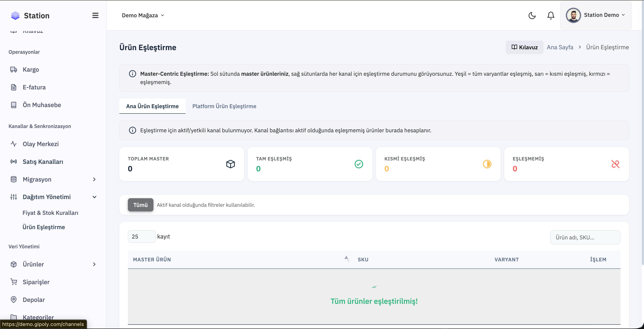Click the E-fatura document icon

pos(14,87)
